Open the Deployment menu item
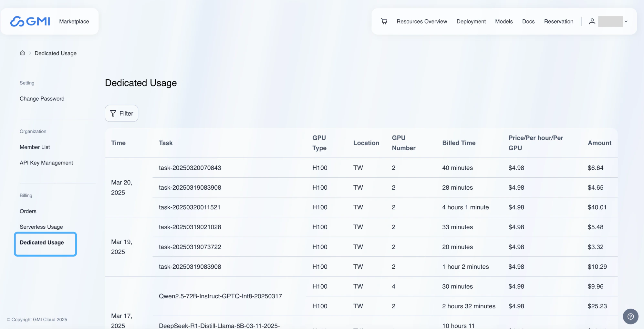The width and height of the screenshot is (644, 329). click(471, 21)
